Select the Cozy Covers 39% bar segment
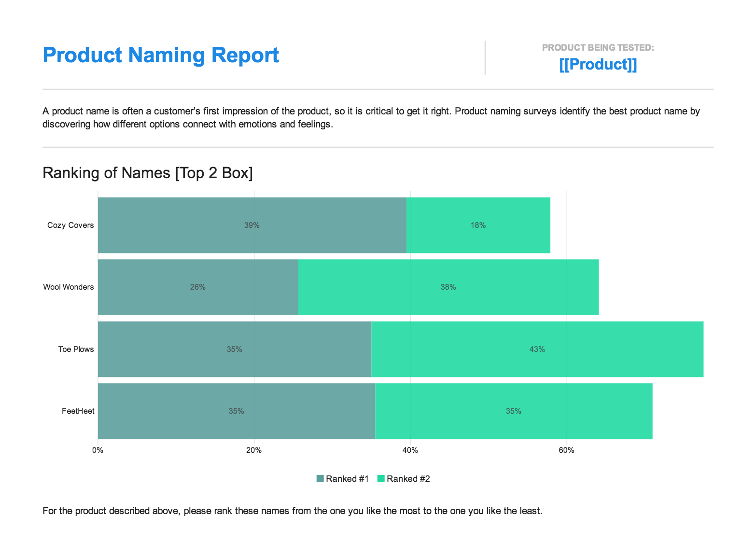Screen dimensions: 755x560 [x=252, y=225]
